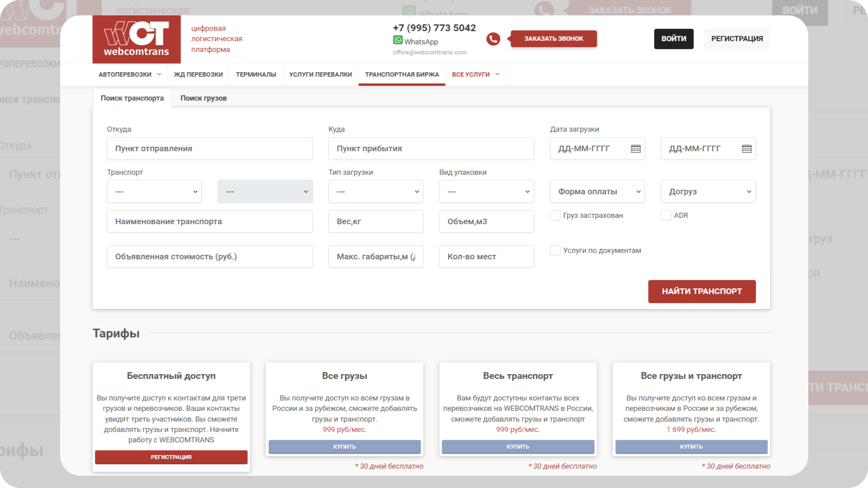Focus the Вес,кг field
Screen dimensions: 868x488
(376, 221)
